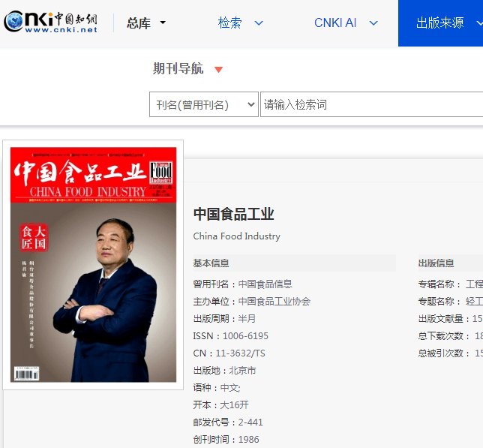Open the 出版来源 tab
Screen dimensions: 483x448
pos(440,23)
